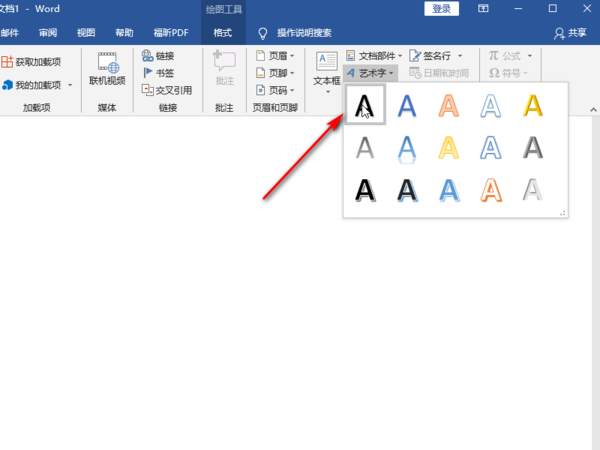Expand the Text Box (文本框) dropdown arrow
This screenshot has width=600, height=450.
tap(328, 92)
